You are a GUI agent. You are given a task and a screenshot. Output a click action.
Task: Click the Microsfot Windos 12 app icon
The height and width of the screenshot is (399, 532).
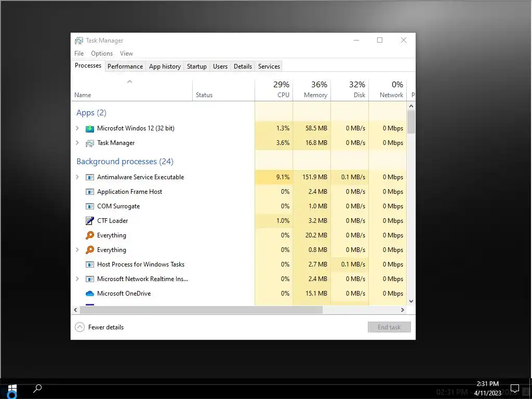(x=89, y=129)
